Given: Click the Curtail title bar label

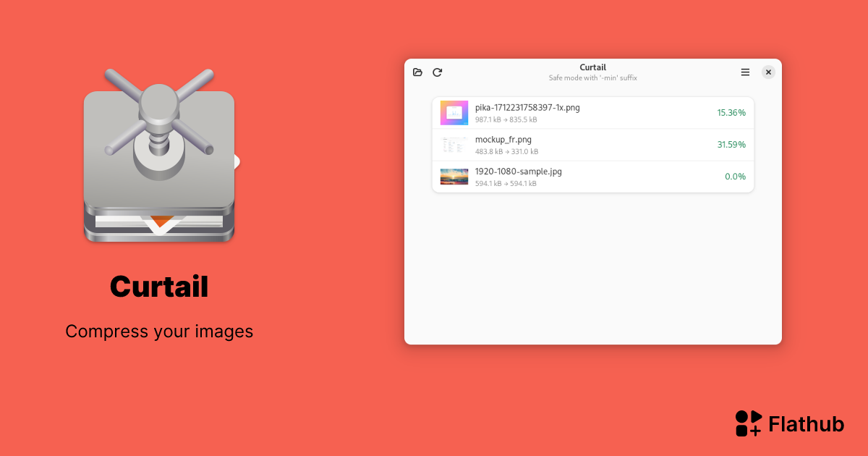Looking at the screenshot, I should (592, 67).
